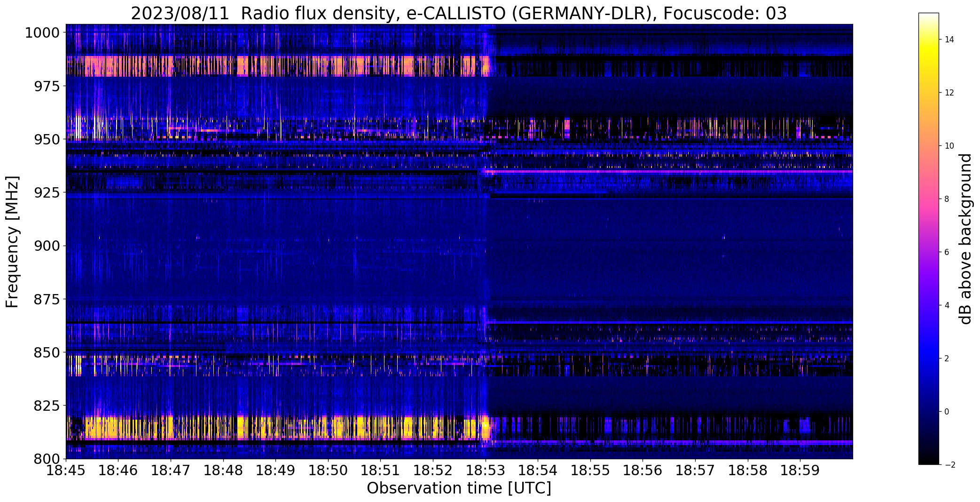The height and width of the screenshot is (502, 980).
Task: Select the 875 frequency tick label
Action: point(47,299)
